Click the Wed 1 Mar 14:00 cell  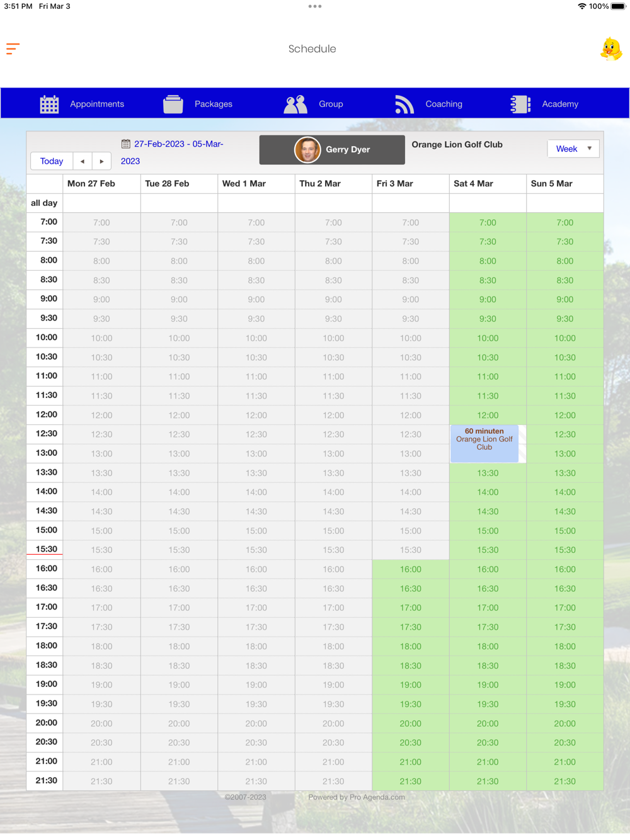[256, 492]
